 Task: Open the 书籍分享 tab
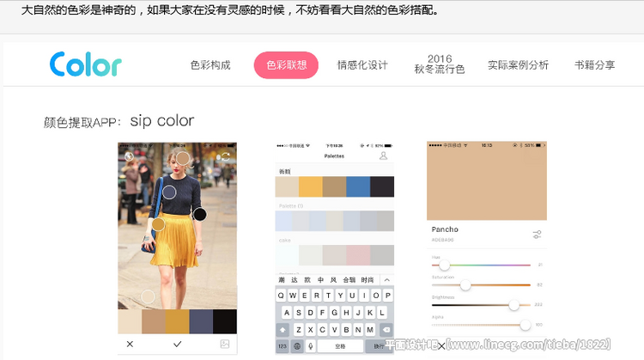594,65
